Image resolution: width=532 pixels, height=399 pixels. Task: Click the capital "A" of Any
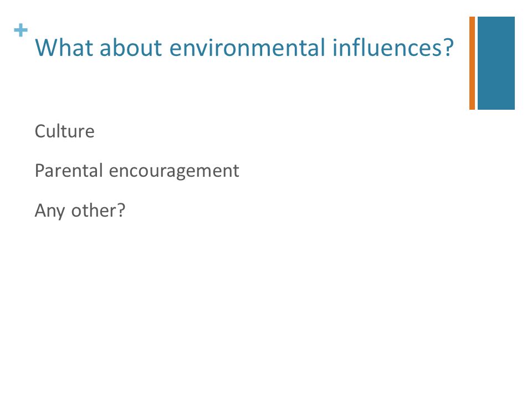(40, 211)
